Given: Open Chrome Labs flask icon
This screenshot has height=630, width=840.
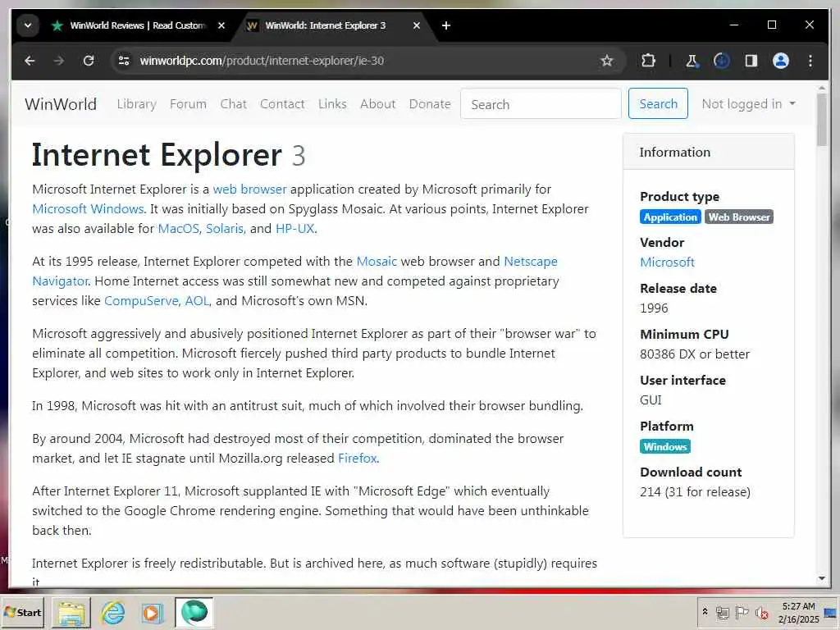Looking at the screenshot, I should tap(692, 61).
